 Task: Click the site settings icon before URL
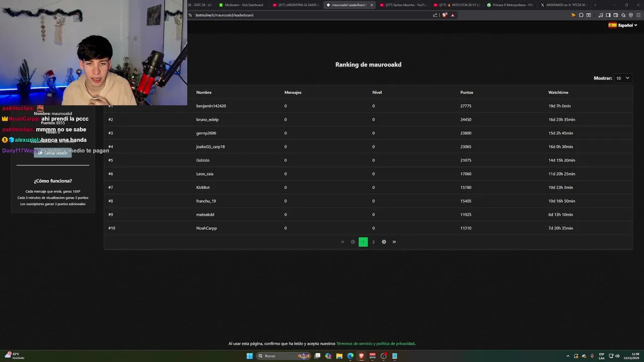pos(190,15)
